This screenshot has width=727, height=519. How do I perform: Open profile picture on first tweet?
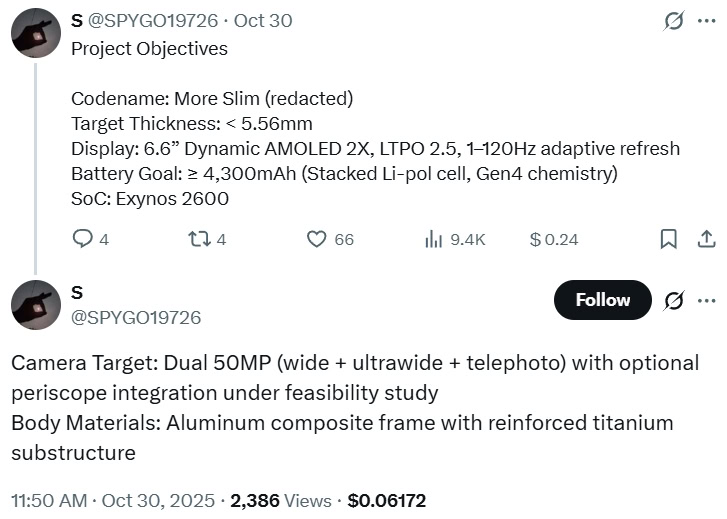[36, 33]
